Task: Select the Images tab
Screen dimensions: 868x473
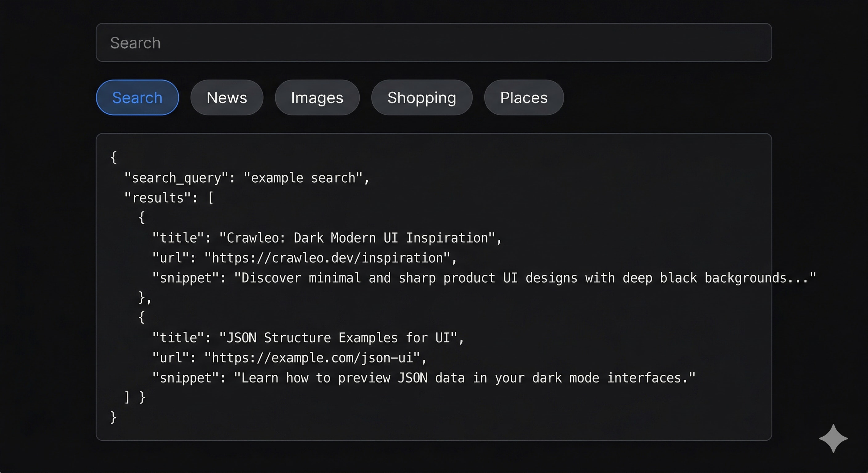Action: pos(317,98)
